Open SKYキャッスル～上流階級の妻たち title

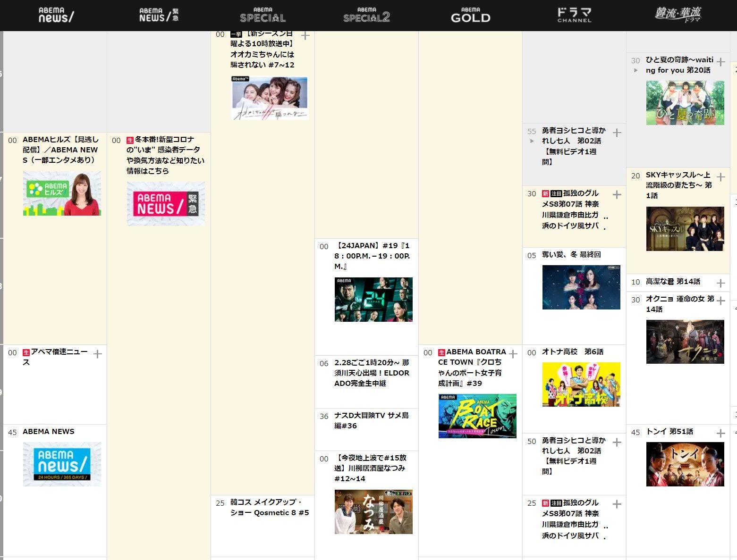tap(679, 185)
